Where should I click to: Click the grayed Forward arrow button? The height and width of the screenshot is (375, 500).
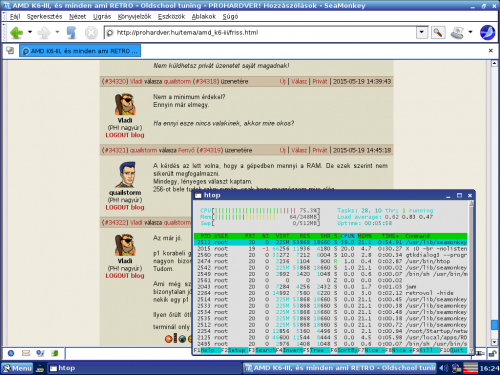44,33
